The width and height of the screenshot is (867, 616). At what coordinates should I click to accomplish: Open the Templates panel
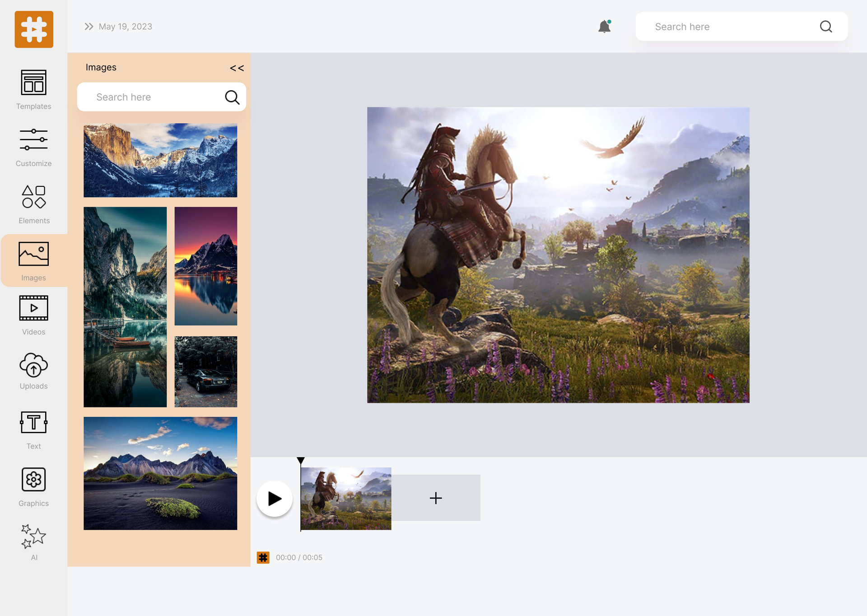[x=33, y=90]
